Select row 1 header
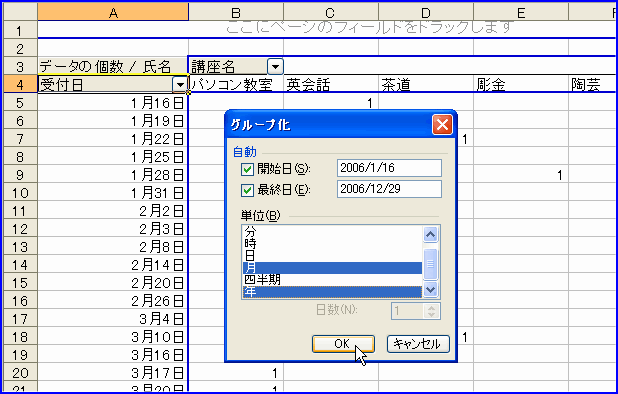The width and height of the screenshot is (618, 394). click(20, 30)
